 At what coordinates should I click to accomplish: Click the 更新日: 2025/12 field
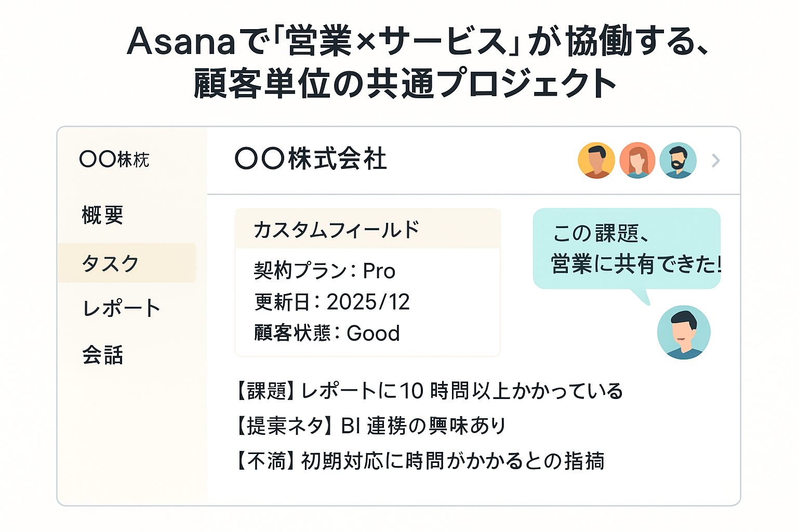[x=332, y=302]
